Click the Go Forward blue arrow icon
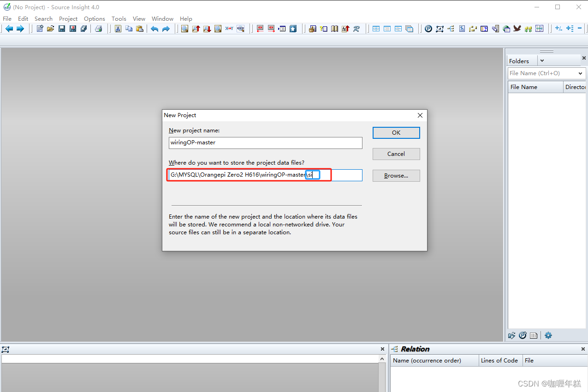This screenshot has height=392, width=588. (x=20, y=29)
